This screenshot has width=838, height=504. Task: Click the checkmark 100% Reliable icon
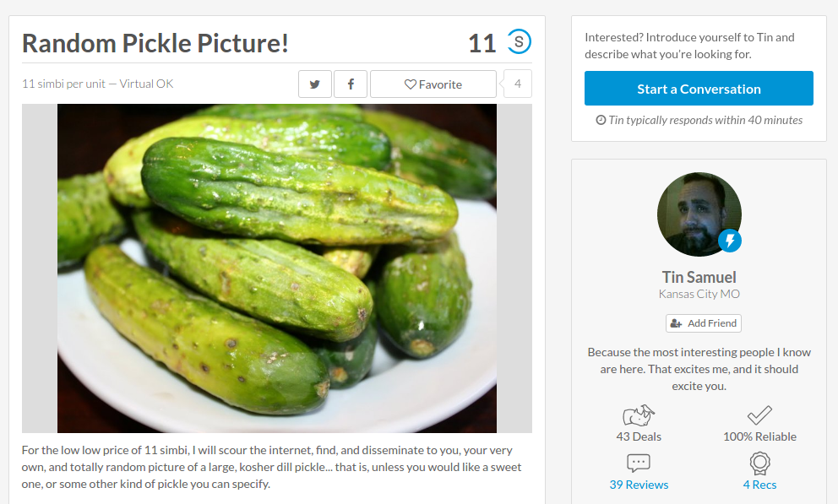[x=759, y=415]
